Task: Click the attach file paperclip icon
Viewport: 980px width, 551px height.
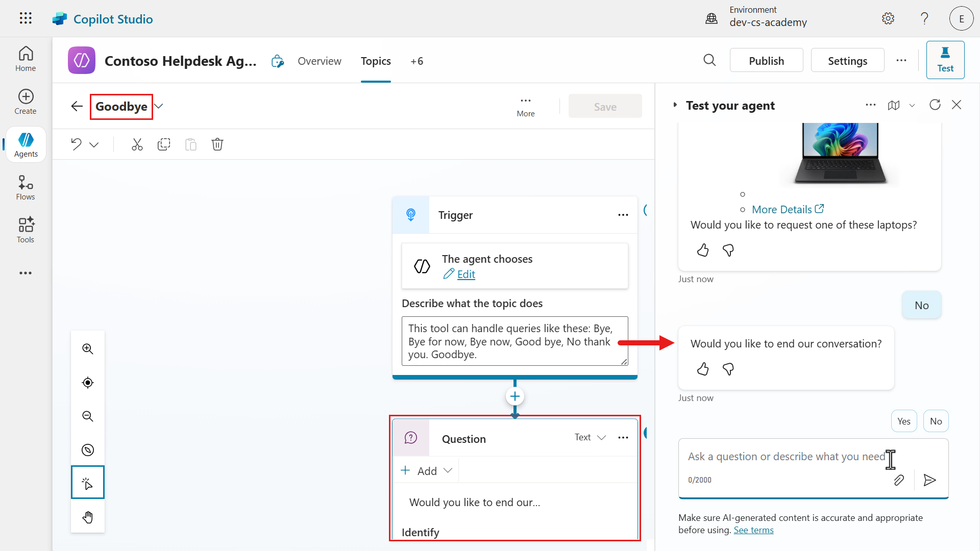Action: tap(899, 480)
